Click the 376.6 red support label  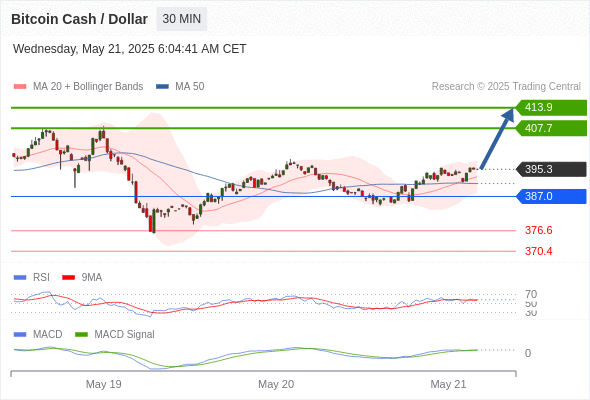(539, 230)
